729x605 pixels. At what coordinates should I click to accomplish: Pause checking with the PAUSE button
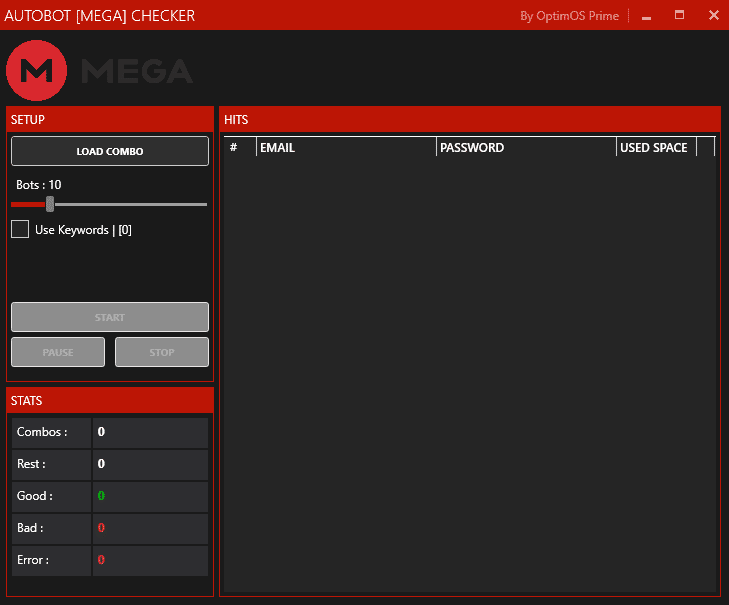click(x=58, y=352)
